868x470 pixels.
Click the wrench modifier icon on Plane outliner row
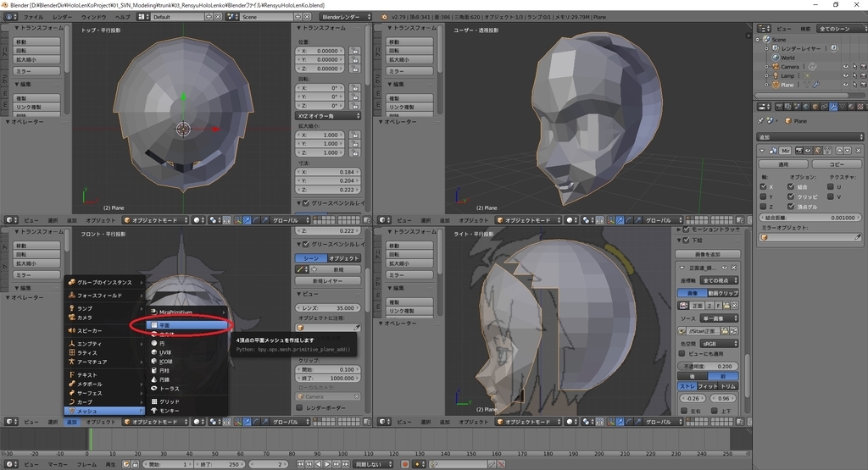(816, 85)
